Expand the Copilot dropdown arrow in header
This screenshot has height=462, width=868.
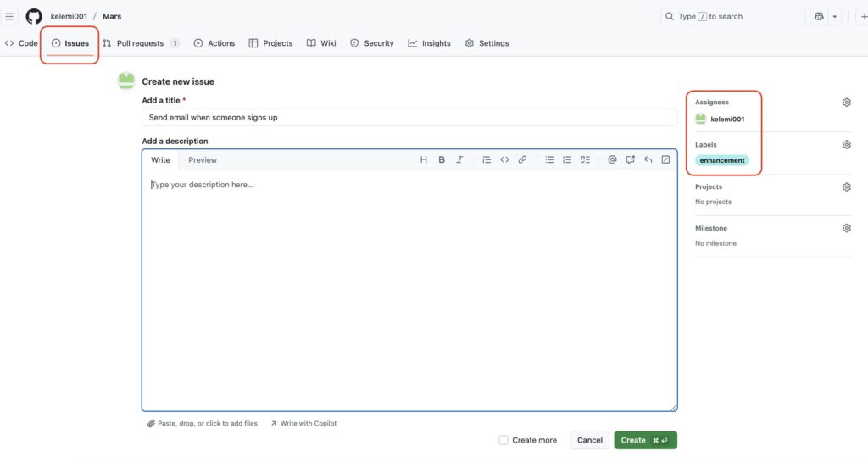pyautogui.click(x=835, y=16)
